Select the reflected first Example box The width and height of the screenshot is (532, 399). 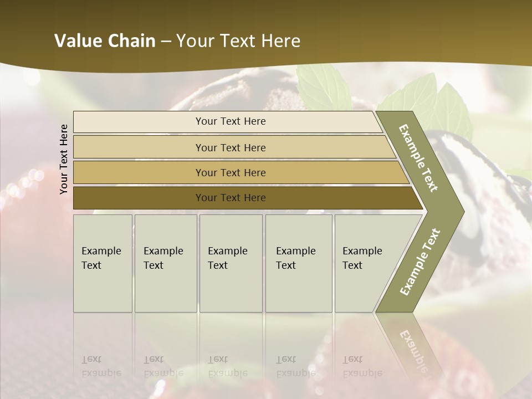103,346
